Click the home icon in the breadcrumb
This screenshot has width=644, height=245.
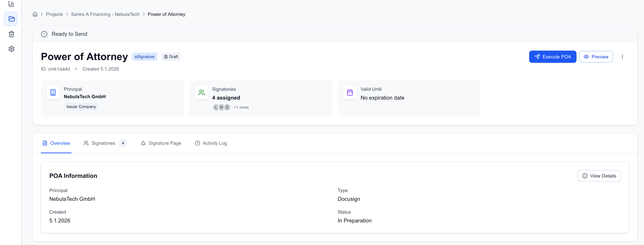[35, 14]
